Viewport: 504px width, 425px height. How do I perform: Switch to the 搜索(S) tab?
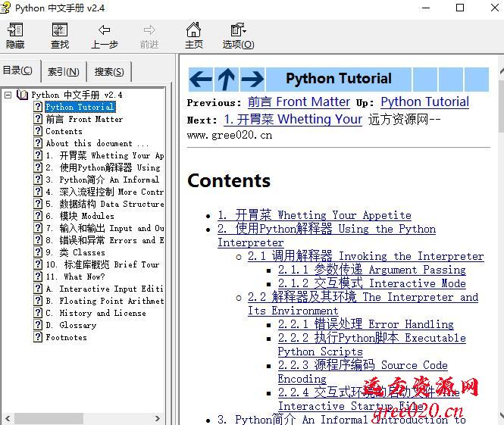tap(109, 72)
